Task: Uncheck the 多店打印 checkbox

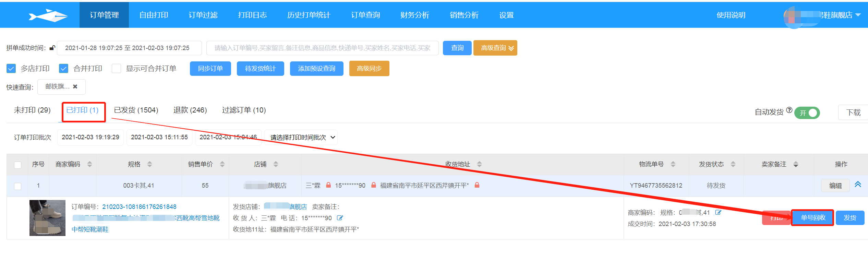Action: tap(11, 69)
